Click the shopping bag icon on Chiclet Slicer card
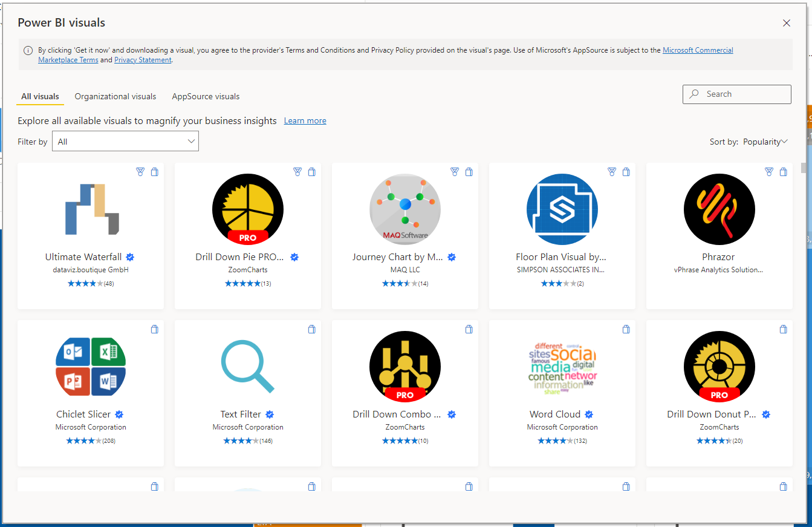812x527 pixels. click(155, 329)
